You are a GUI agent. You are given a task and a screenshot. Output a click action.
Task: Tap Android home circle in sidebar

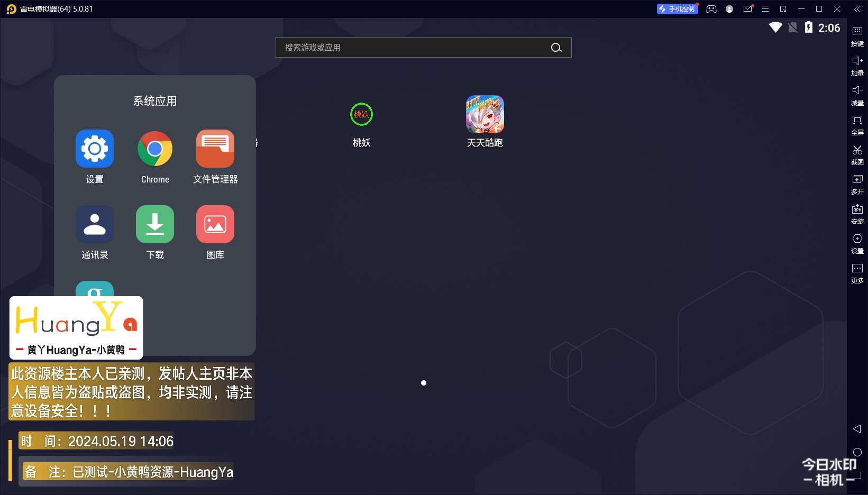pos(857,452)
